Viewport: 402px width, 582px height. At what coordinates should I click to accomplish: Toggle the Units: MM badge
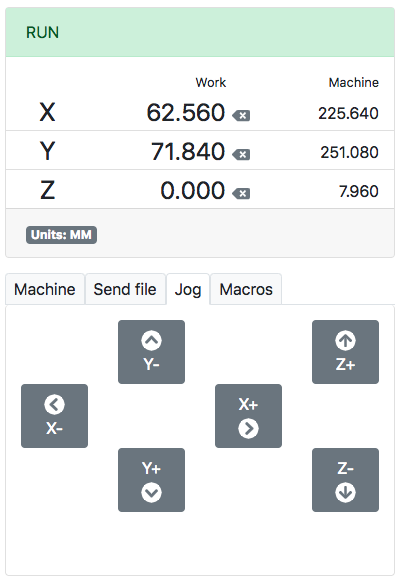(61, 235)
